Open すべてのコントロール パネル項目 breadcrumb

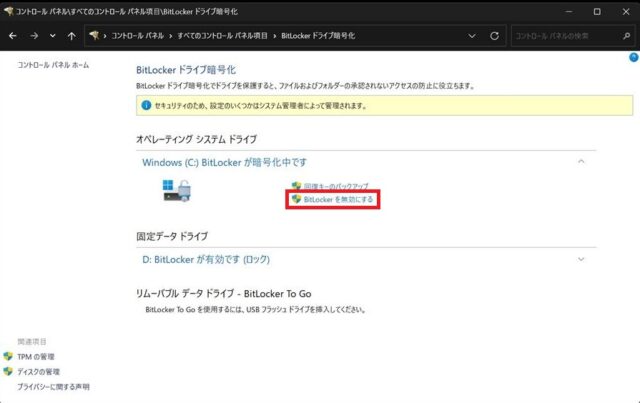pos(222,36)
